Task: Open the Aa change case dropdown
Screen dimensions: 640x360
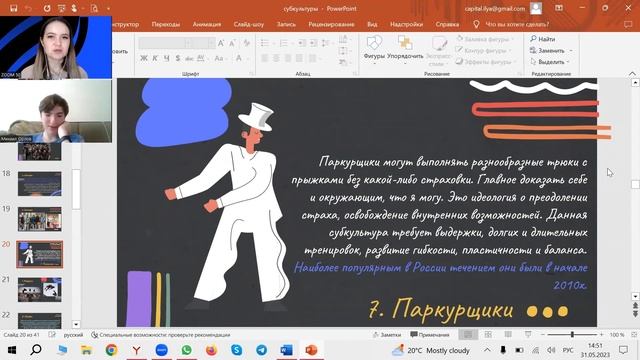Action: [220, 58]
